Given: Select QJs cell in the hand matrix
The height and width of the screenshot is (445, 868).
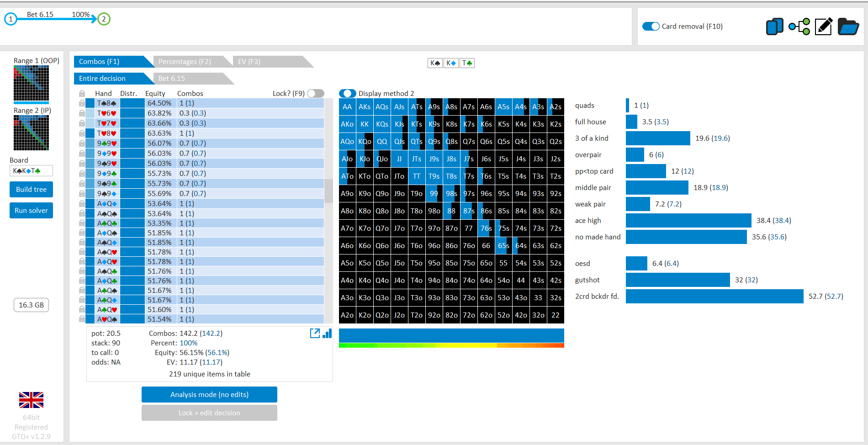Looking at the screenshot, I should [399, 142].
